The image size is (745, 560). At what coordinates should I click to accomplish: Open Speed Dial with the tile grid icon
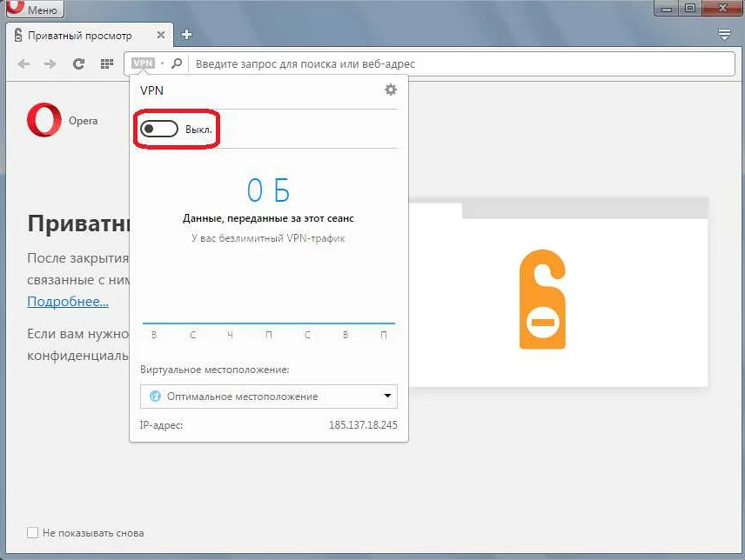105,63
